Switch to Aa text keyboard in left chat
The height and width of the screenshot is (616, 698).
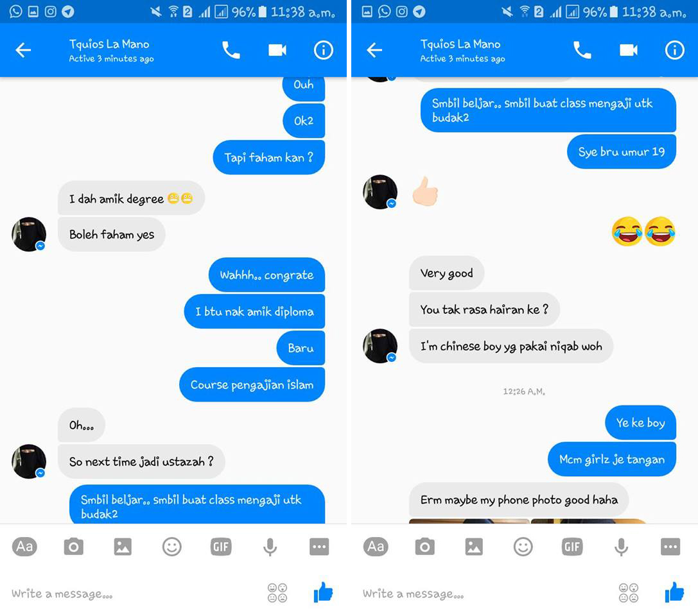[24, 546]
